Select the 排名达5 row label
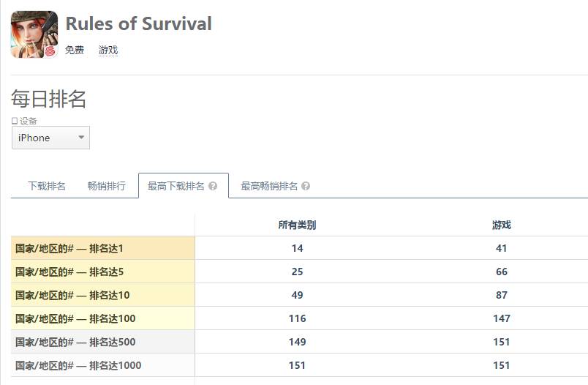This screenshot has width=588, height=385. tap(69, 272)
